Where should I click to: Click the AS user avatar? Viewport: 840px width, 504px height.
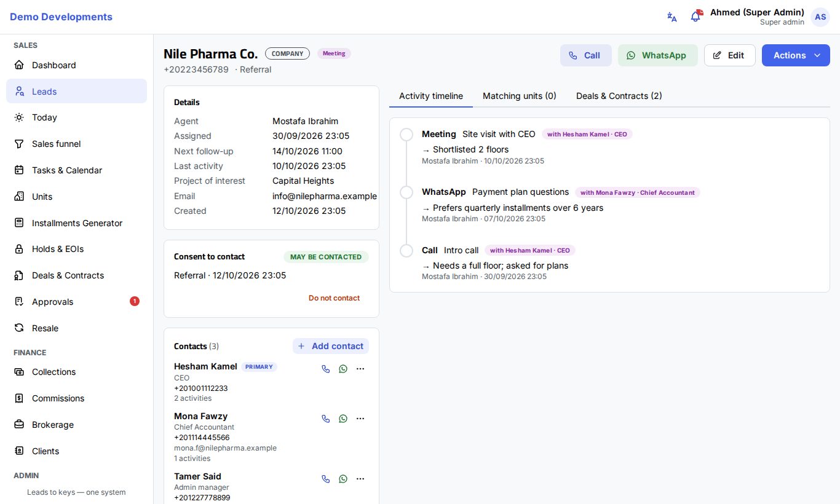click(820, 17)
